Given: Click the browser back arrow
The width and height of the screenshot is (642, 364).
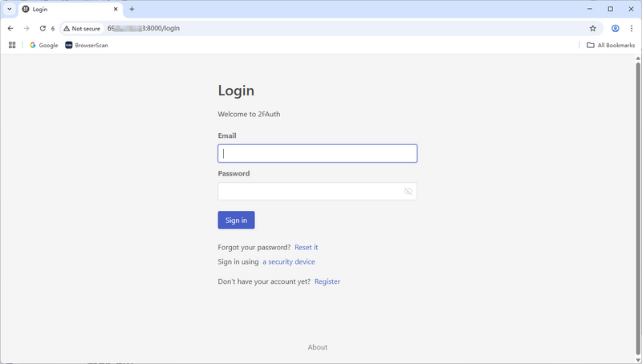Looking at the screenshot, I should click(10, 28).
